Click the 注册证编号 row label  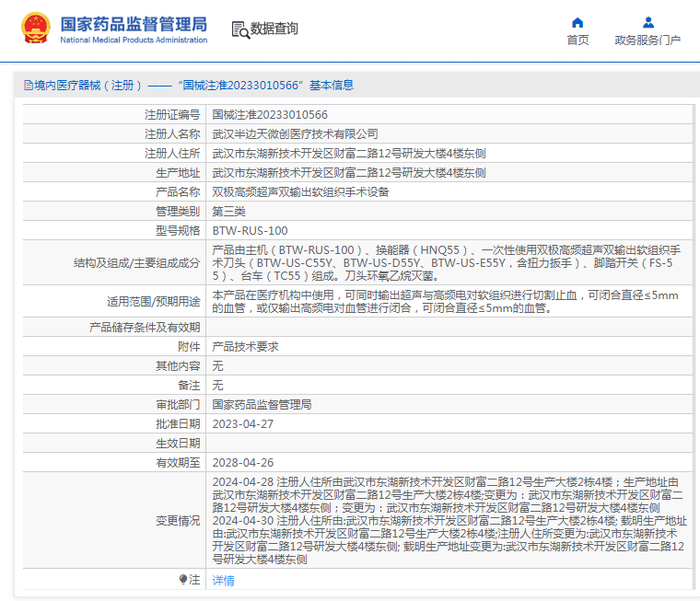point(172,115)
